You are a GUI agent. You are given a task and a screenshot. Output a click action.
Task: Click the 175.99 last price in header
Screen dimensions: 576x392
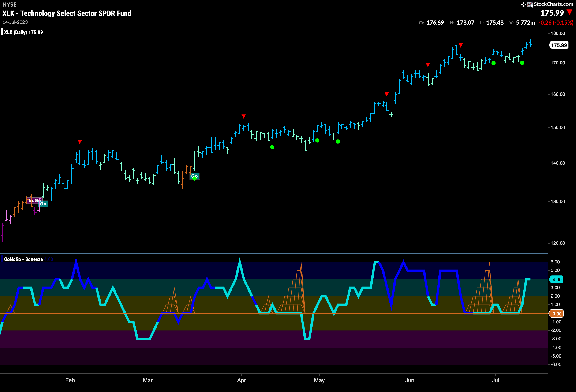tap(552, 13)
